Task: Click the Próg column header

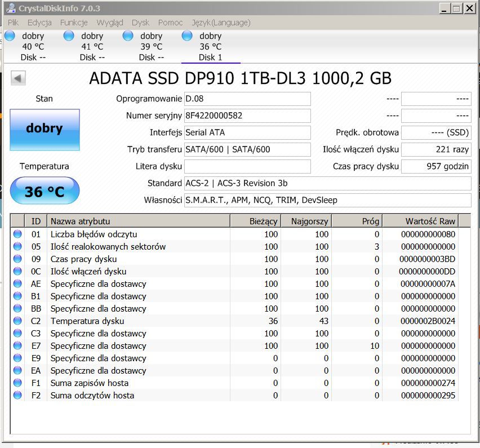Action: tap(357, 221)
